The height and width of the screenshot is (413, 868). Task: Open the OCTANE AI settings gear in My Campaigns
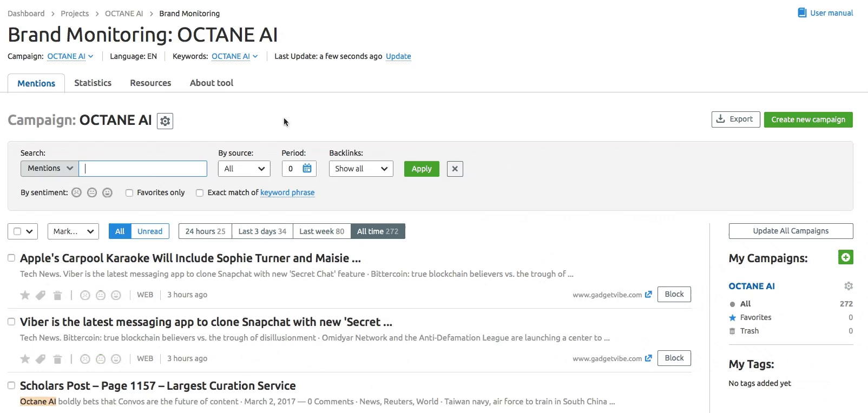(x=849, y=286)
